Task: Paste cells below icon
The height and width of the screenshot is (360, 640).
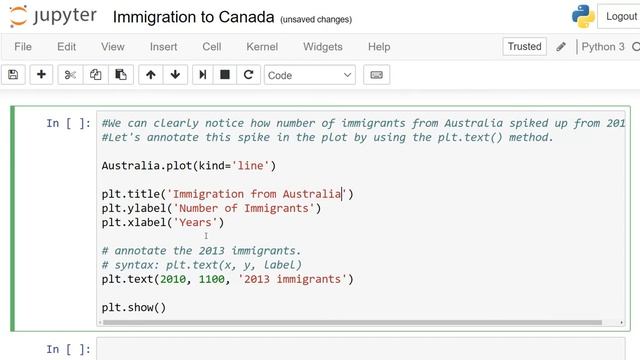Action: pos(121,75)
